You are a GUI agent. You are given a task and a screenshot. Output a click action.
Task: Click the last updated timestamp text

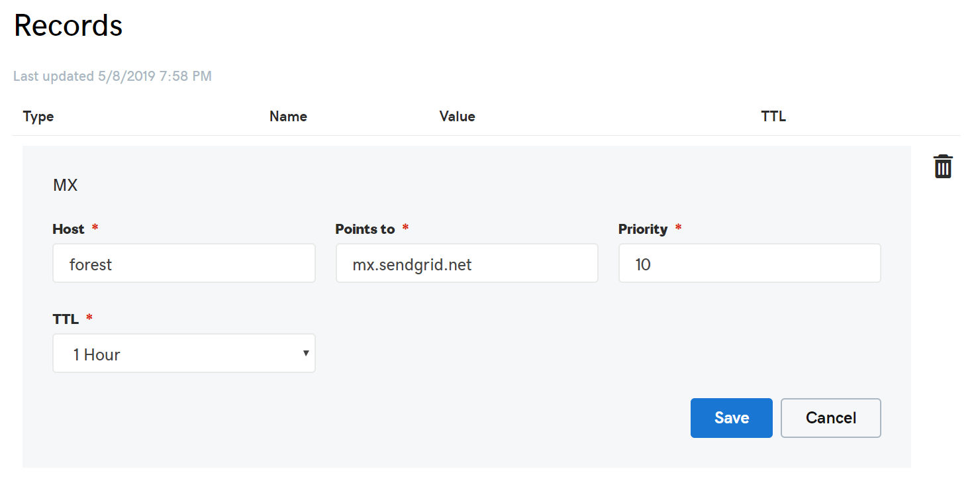point(113,76)
